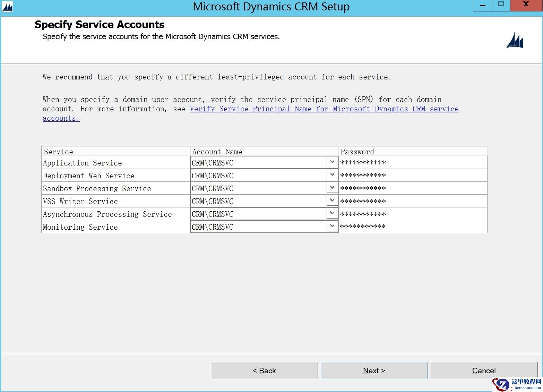Open the VSS Writer Service account dropdown
The image size is (543, 392).
click(x=332, y=200)
